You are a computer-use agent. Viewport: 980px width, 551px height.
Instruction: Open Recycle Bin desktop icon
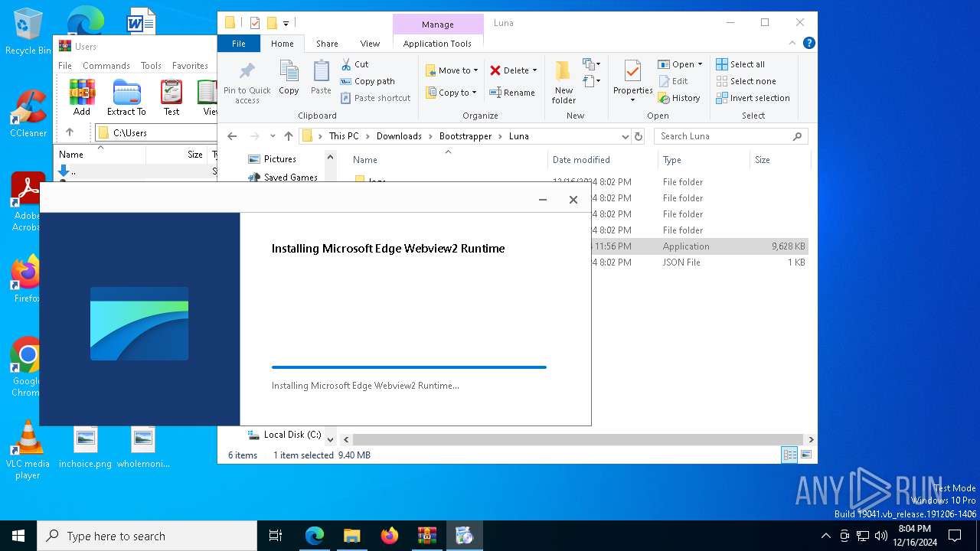(x=28, y=31)
